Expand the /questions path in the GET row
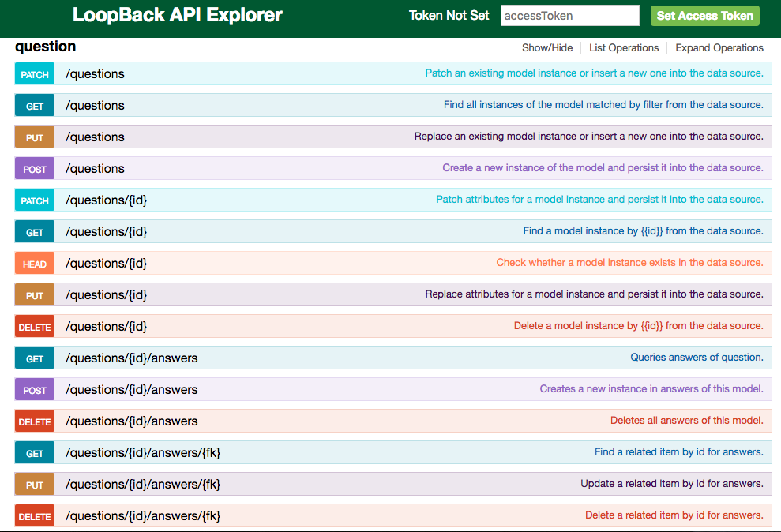 click(x=95, y=105)
